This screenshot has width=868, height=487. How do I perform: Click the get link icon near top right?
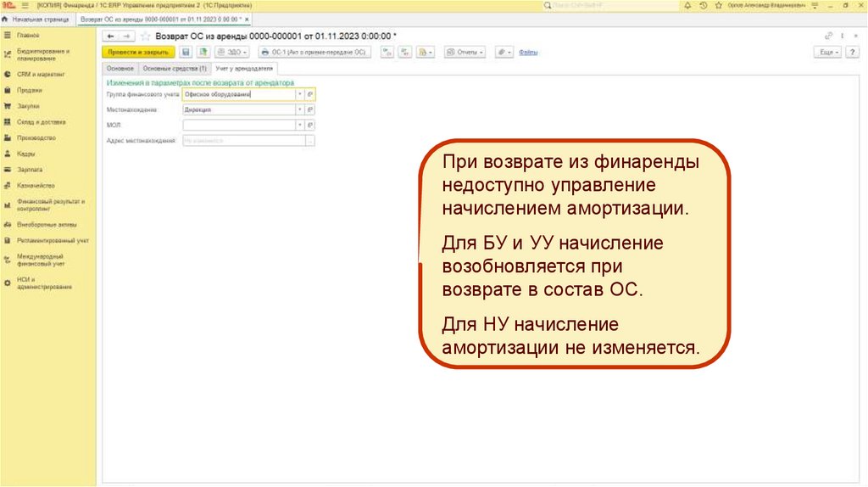click(829, 36)
